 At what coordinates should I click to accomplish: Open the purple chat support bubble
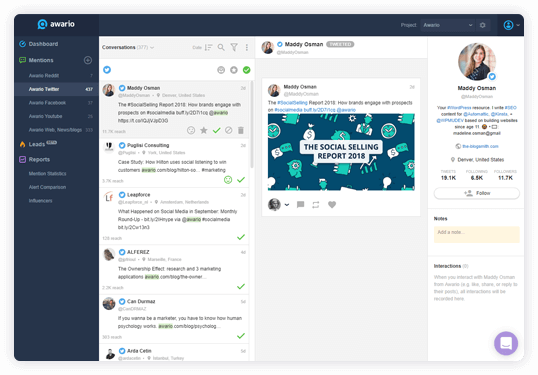click(x=506, y=343)
